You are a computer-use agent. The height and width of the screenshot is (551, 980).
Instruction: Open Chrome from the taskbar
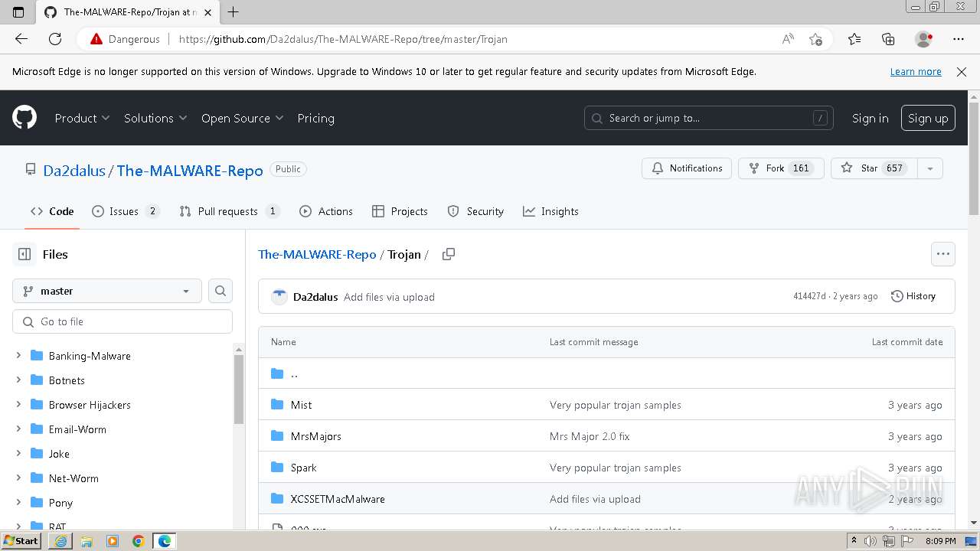139,541
